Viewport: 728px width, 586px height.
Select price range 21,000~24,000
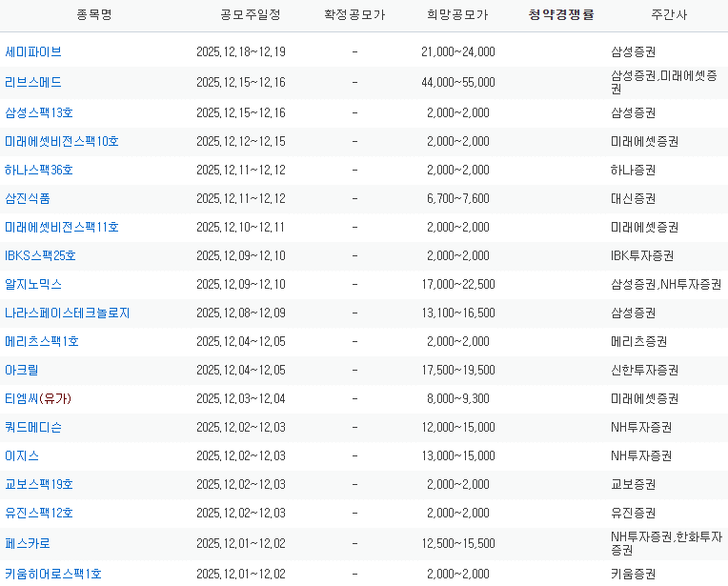pos(458,51)
